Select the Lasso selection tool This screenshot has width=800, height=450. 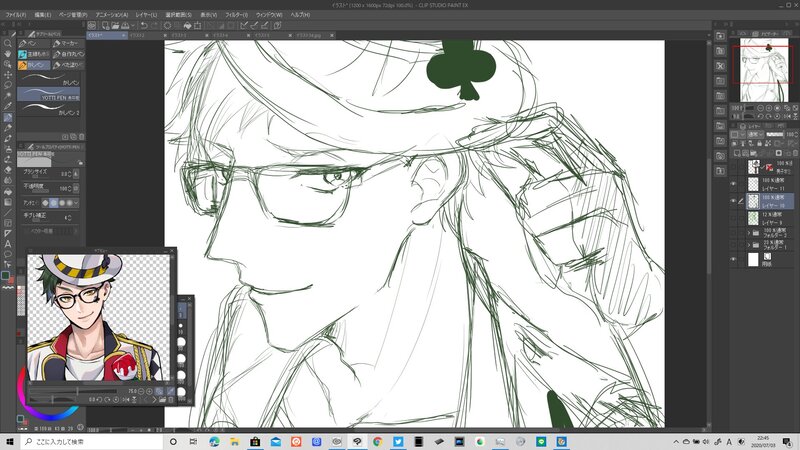pos(8,85)
